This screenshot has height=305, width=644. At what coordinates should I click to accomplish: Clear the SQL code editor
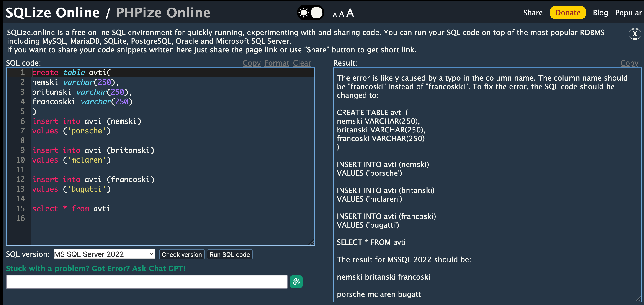click(302, 63)
